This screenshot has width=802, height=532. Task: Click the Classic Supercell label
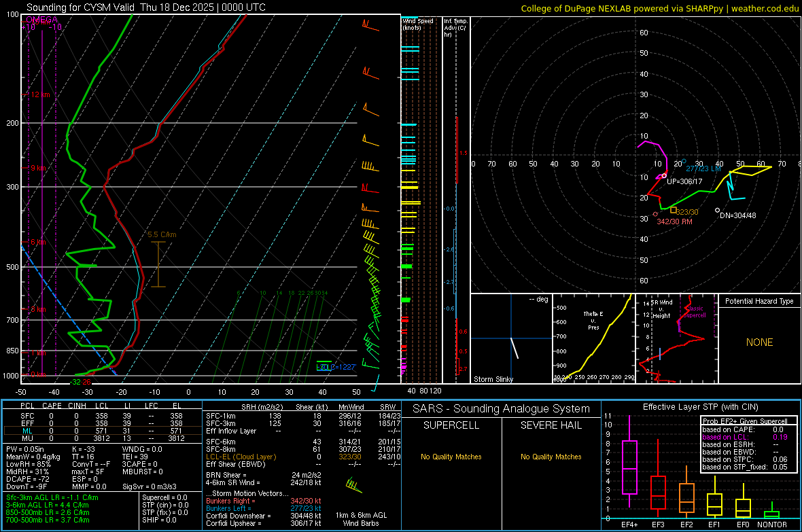[x=695, y=312]
